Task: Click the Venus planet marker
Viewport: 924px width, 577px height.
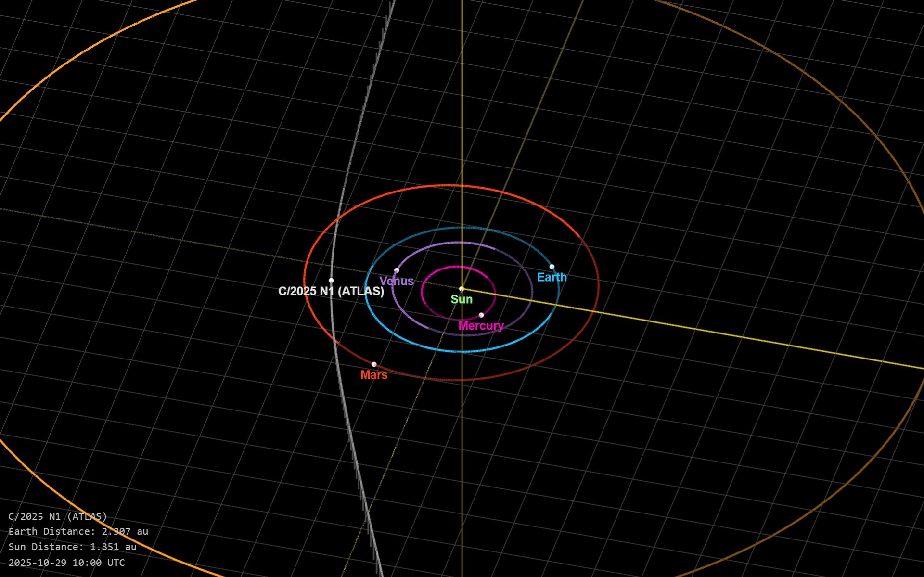Action: (398, 269)
